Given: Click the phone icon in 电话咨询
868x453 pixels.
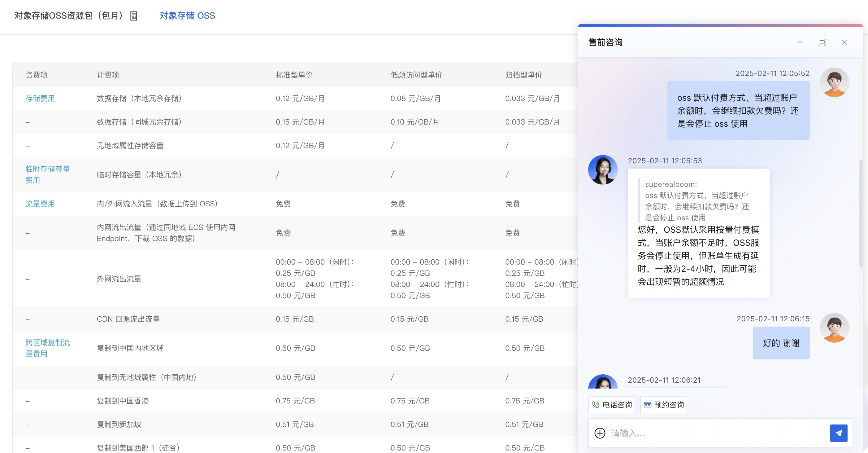Looking at the screenshot, I should [596, 404].
